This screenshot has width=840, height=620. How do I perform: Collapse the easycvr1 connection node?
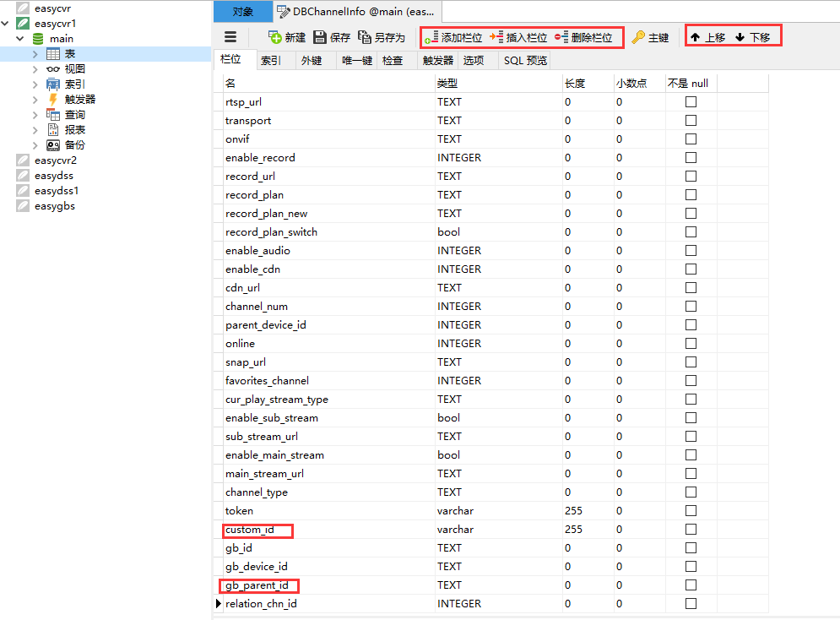point(5,24)
